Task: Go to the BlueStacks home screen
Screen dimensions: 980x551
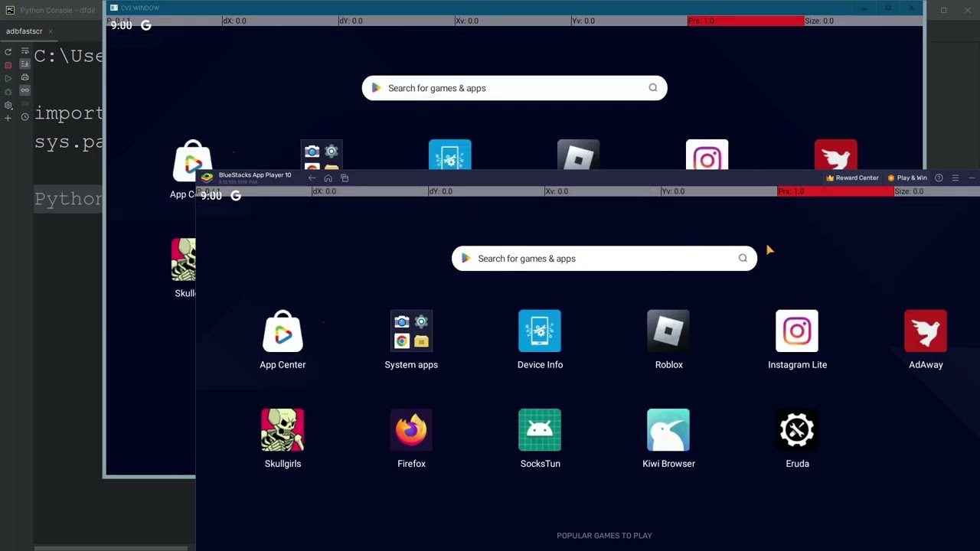Action: tap(328, 178)
